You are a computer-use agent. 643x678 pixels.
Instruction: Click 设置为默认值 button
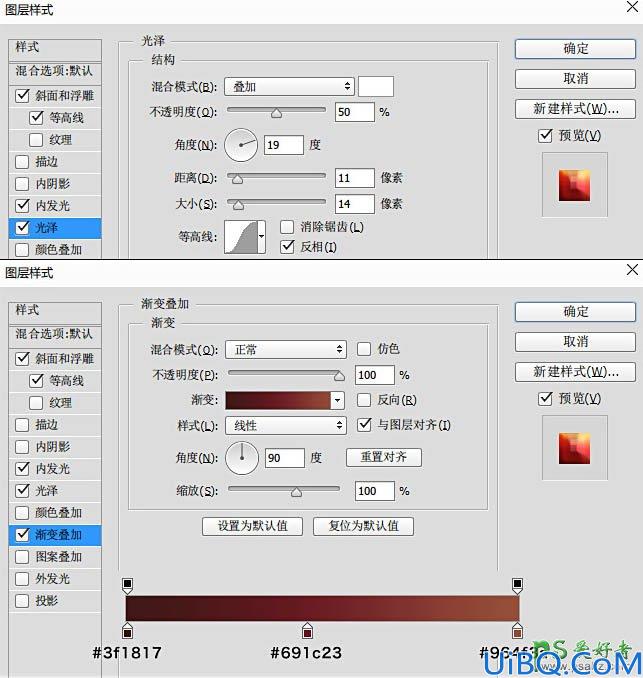tap(252, 526)
